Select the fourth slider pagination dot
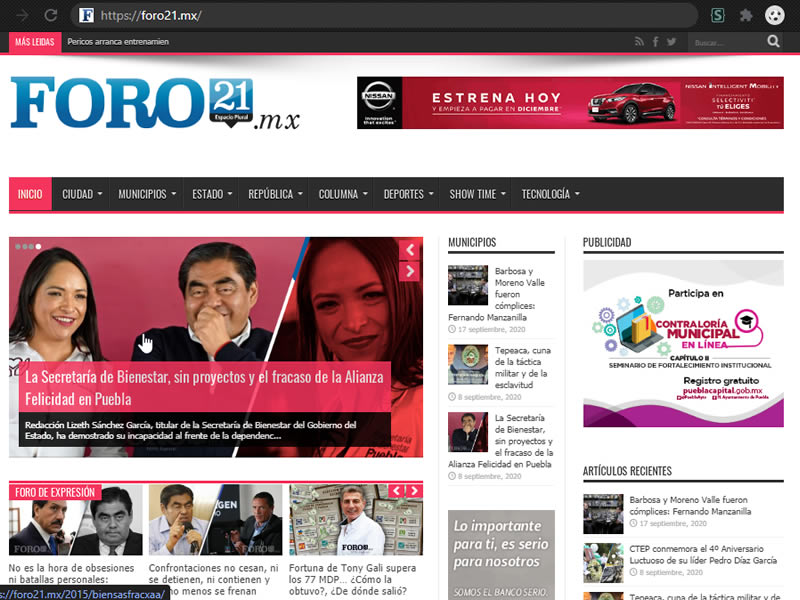Viewport: 800px width, 600px height. coord(38,247)
